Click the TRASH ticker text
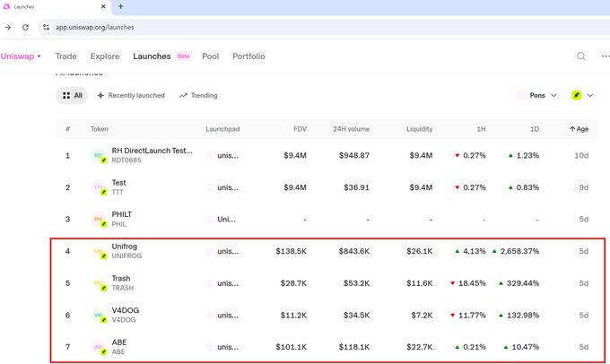 coord(123,288)
